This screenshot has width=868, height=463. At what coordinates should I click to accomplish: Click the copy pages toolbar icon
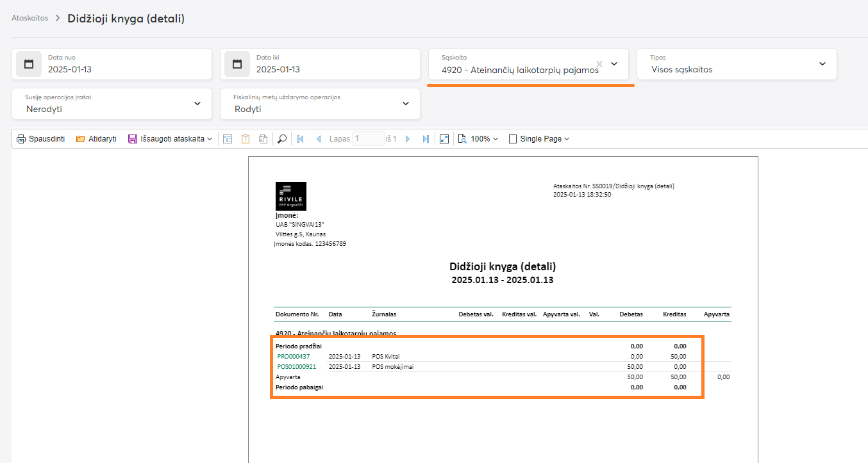(263, 139)
